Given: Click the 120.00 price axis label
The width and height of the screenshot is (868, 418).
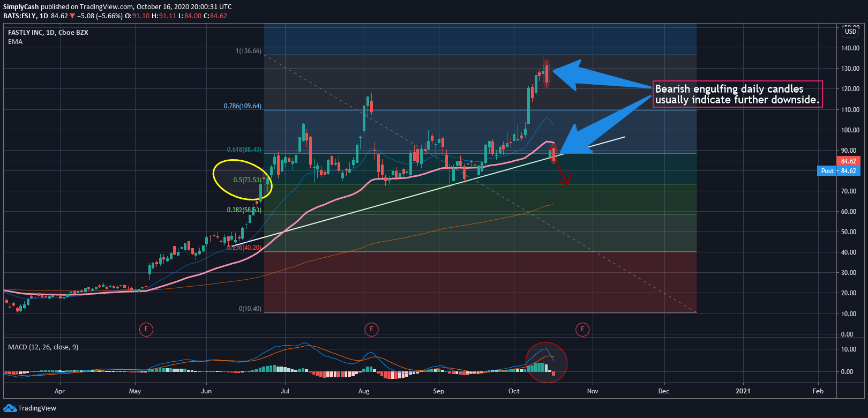Looking at the screenshot, I should click(x=850, y=89).
